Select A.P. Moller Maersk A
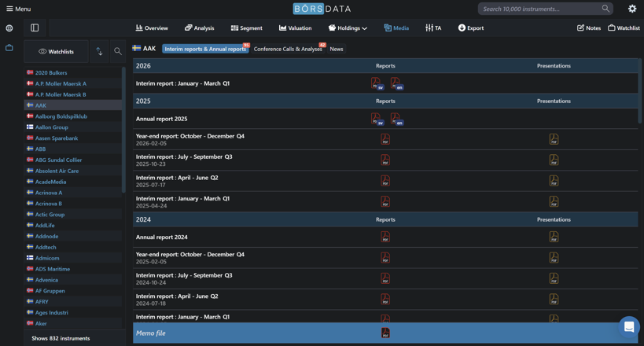This screenshot has height=346, width=644. 61,83
